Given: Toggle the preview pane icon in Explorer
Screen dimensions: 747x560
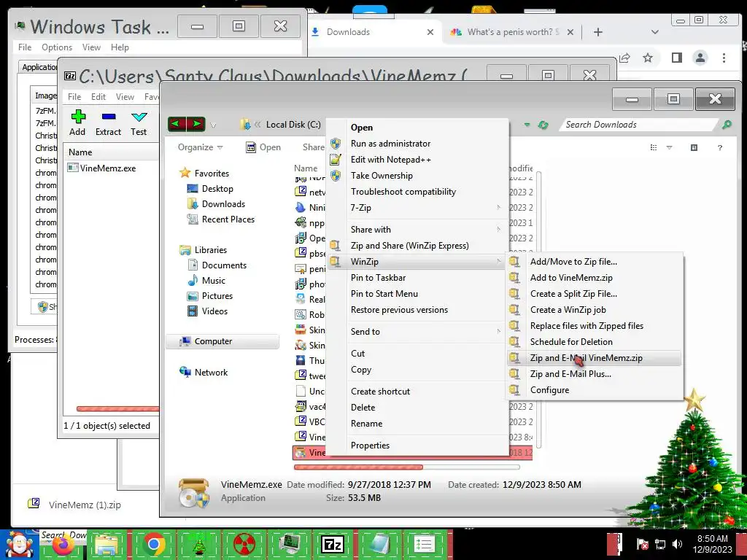Looking at the screenshot, I should click(x=694, y=147).
